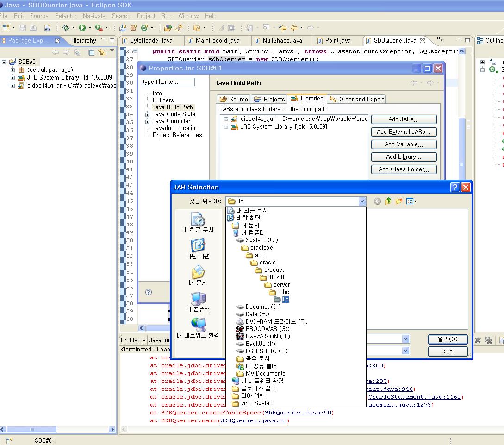Open the Point.java editor tab

point(338,40)
